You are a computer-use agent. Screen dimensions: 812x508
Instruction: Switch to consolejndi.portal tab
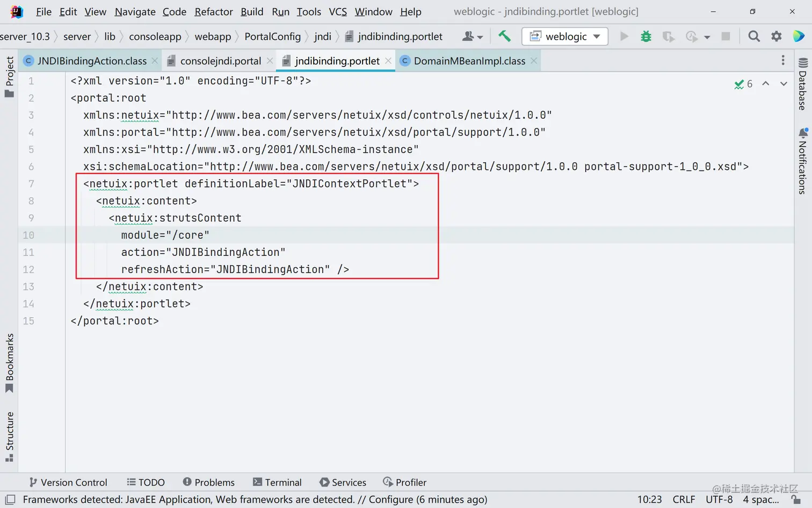[x=221, y=61]
